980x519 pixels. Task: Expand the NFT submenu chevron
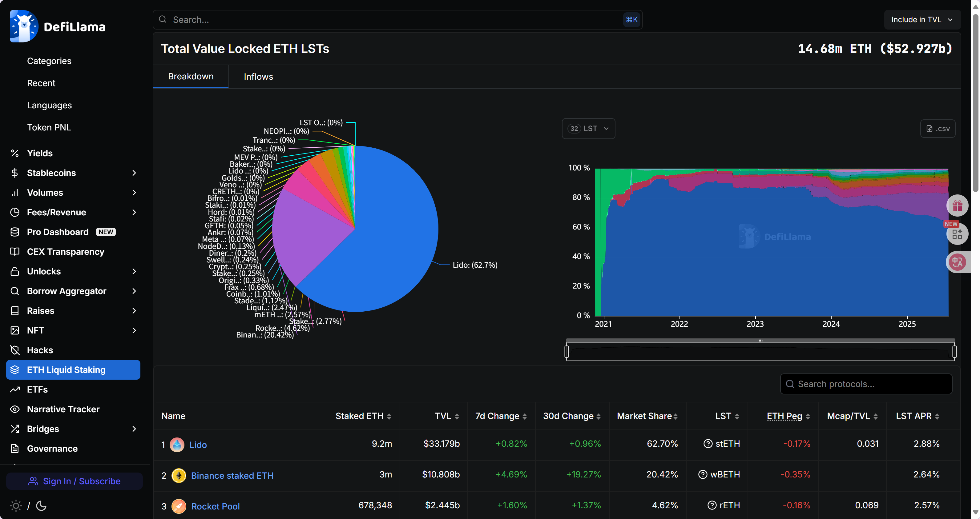coord(134,330)
